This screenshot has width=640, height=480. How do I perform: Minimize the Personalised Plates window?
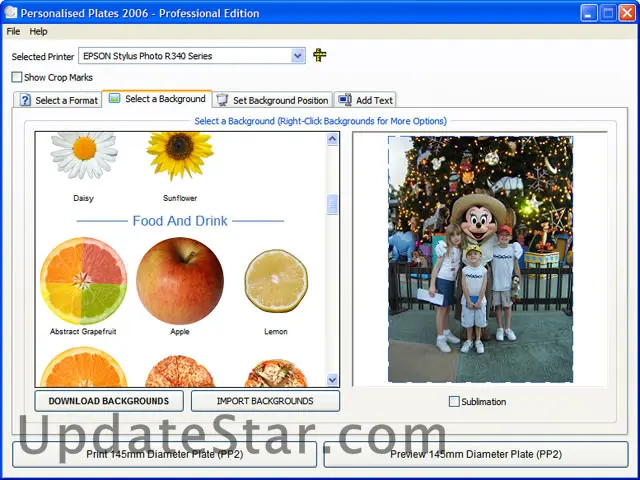(x=588, y=13)
